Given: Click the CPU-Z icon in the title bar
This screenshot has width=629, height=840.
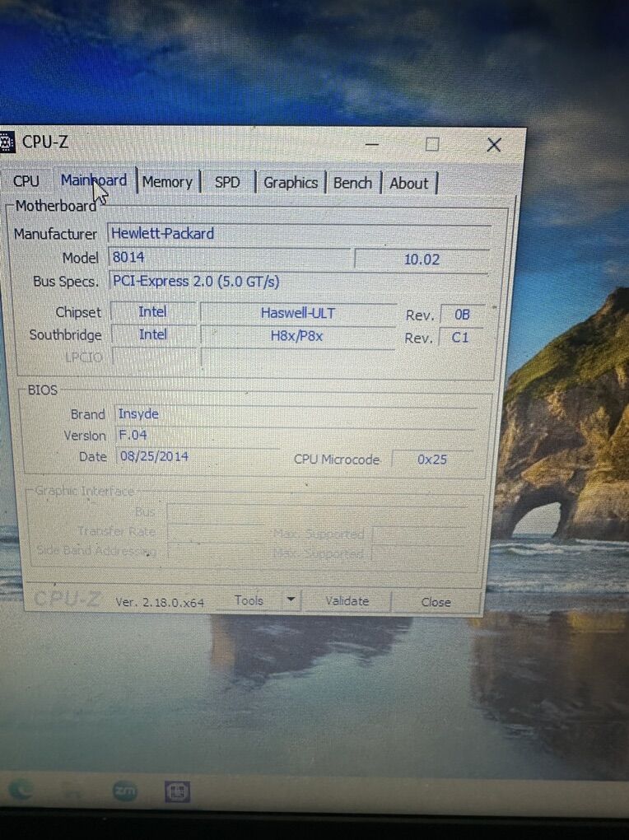Looking at the screenshot, I should pyautogui.click(x=7, y=142).
